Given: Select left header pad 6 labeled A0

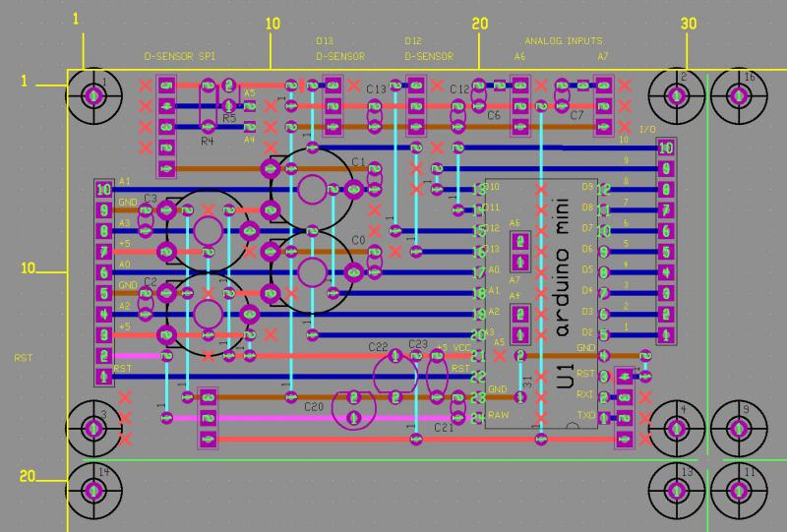Looking at the screenshot, I should click(x=104, y=272).
